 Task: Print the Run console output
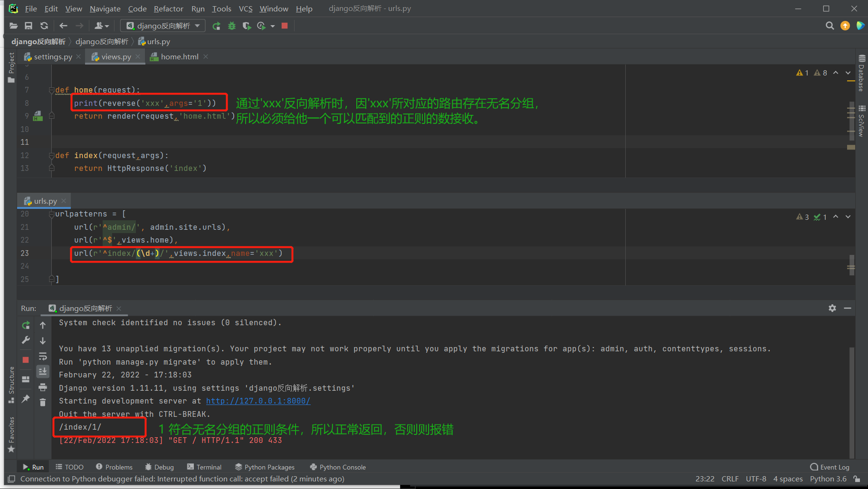(x=43, y=387)
